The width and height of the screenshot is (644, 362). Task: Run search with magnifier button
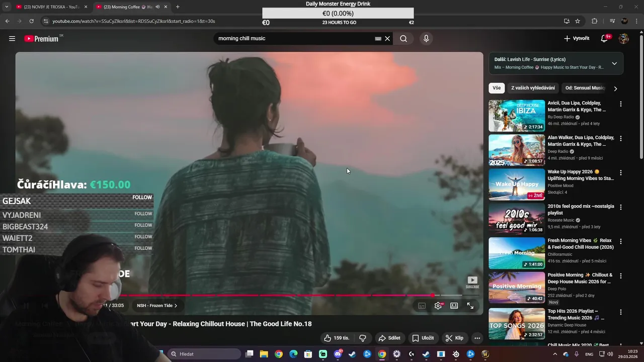404,38
